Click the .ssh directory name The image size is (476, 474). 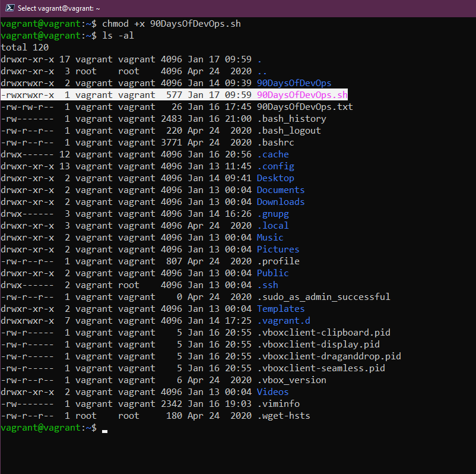[x=267, y=285]
